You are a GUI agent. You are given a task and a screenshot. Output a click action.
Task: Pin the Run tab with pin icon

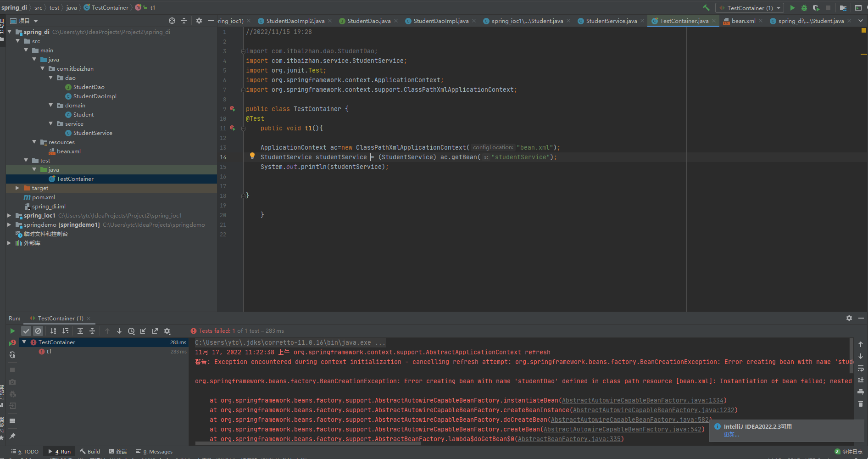[12, 436]
